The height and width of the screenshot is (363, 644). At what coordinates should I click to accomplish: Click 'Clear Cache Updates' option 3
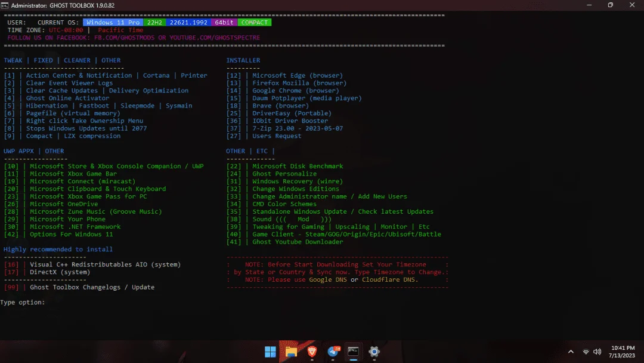96,90
